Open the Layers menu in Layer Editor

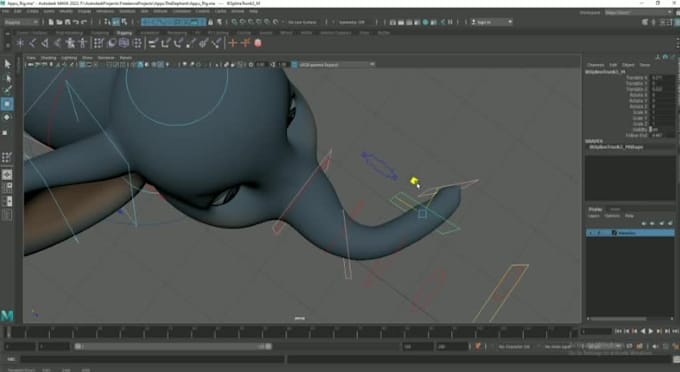(x=593, y=215)
